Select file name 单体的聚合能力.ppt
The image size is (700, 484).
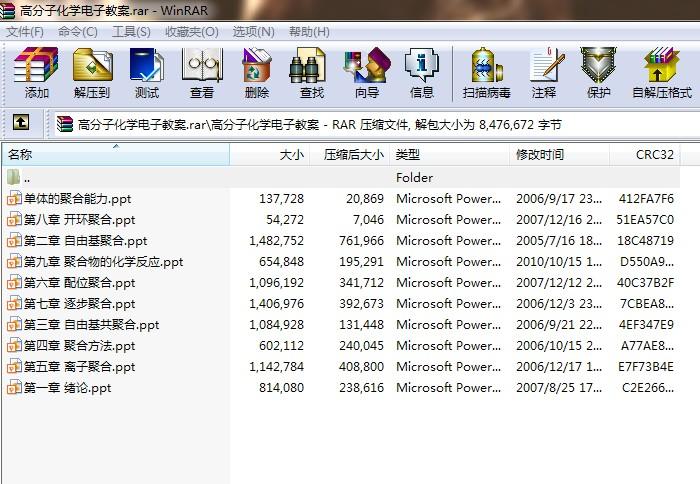(x=78, y=198)
